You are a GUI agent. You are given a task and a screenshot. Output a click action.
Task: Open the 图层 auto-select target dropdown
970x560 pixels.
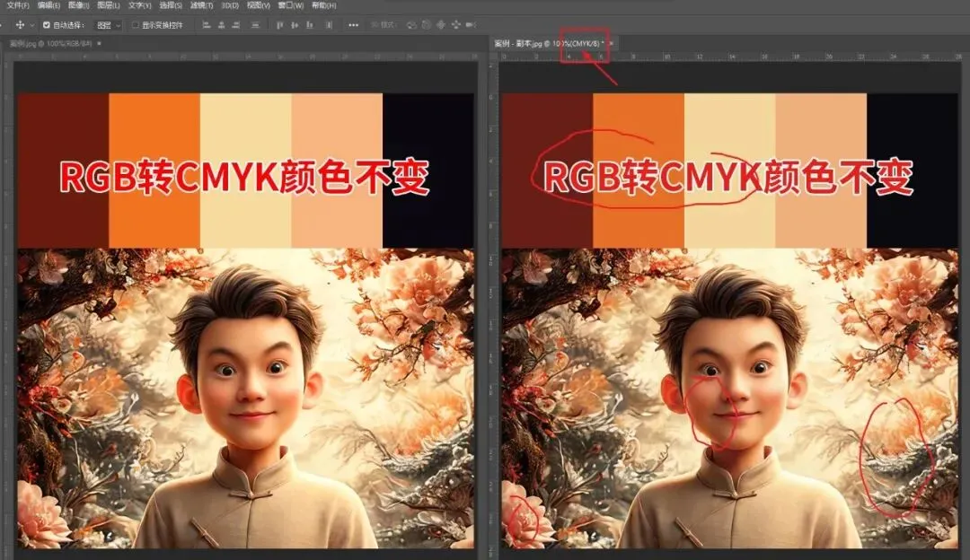107,25
